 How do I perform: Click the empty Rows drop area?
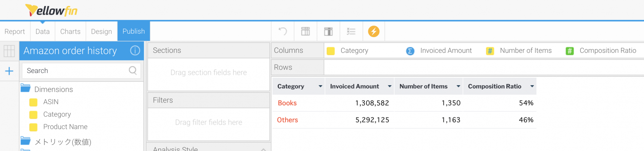click(x=484, y=67)
